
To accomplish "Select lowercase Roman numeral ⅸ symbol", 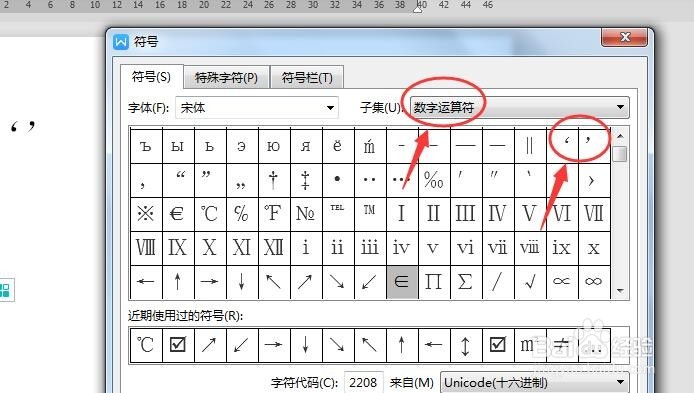I will [x=561, y=248].
